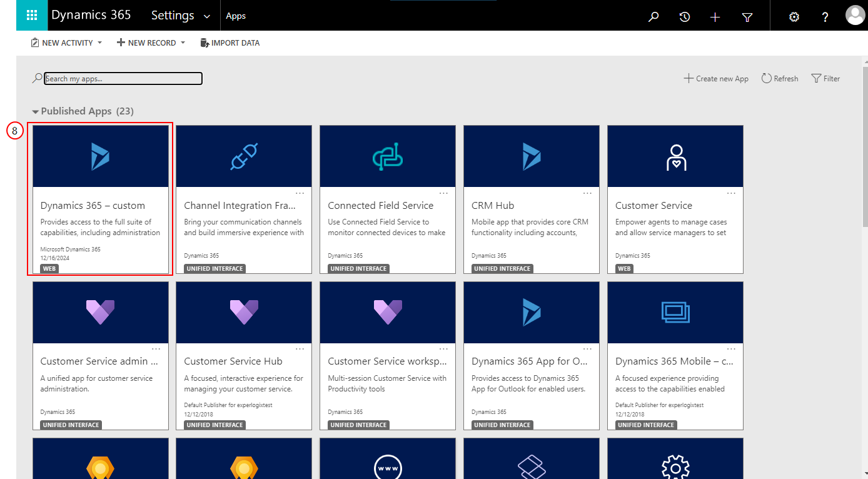Open more options on Customer Service admin tile
Viewport: 868px width, 479px height.
point(156,349)
